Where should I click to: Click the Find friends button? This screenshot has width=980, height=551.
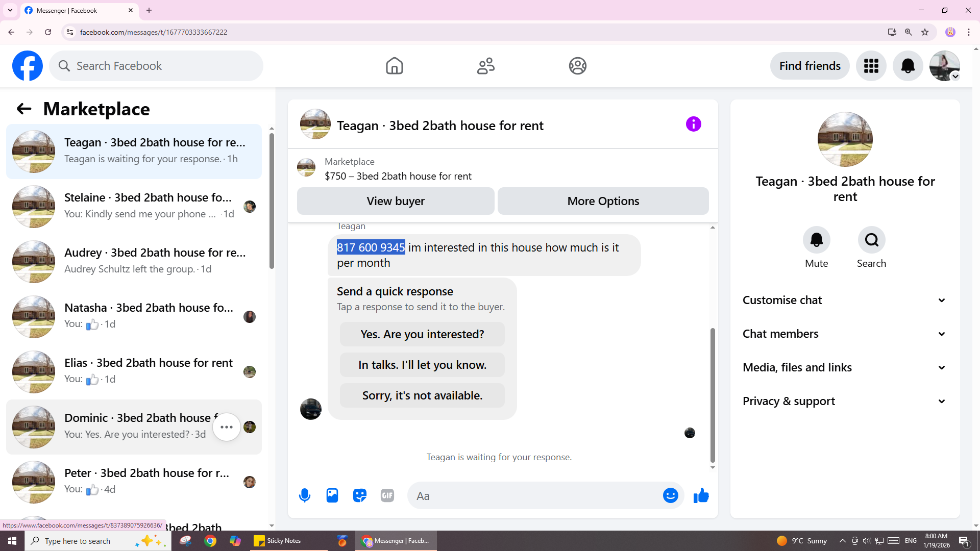pyautogui.click(x=810, y=66)
